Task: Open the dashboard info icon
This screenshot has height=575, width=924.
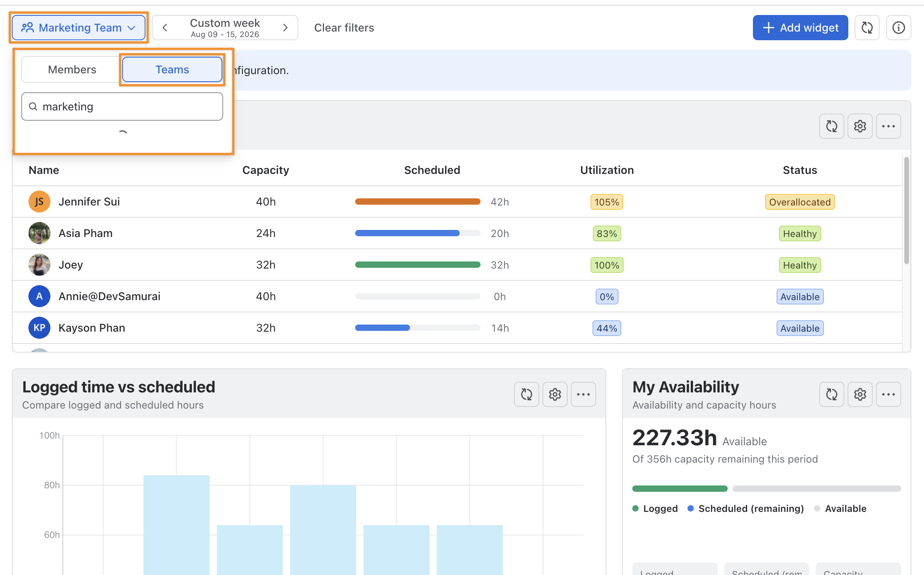Action: pos(898,28)
